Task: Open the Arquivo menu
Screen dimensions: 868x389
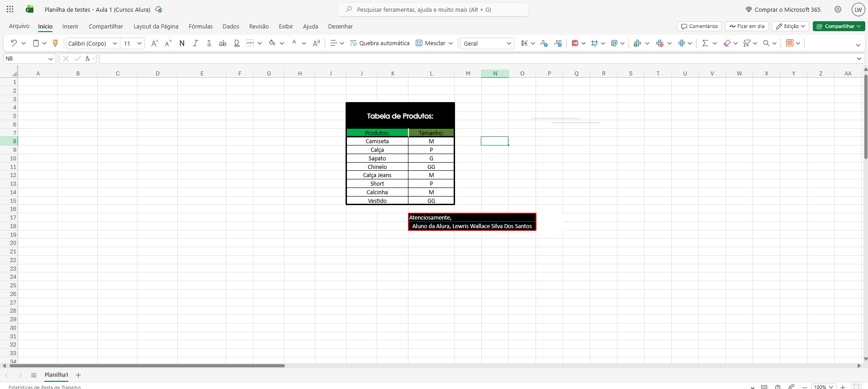Action: (x=19, y=26)
